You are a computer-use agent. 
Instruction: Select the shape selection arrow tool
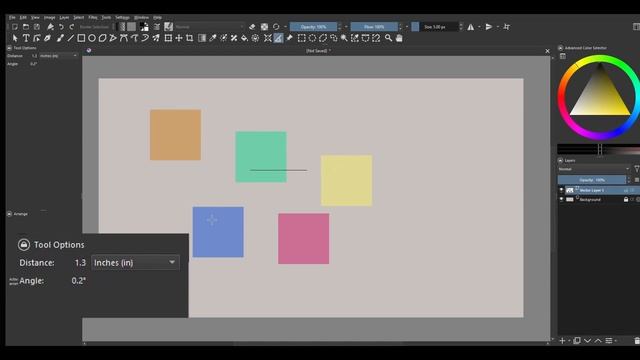point(15,38)
